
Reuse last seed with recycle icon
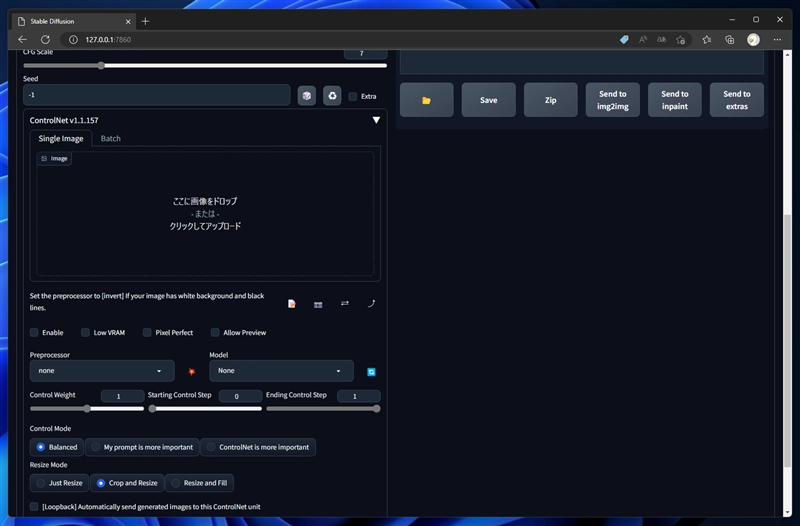pos(332,95)
